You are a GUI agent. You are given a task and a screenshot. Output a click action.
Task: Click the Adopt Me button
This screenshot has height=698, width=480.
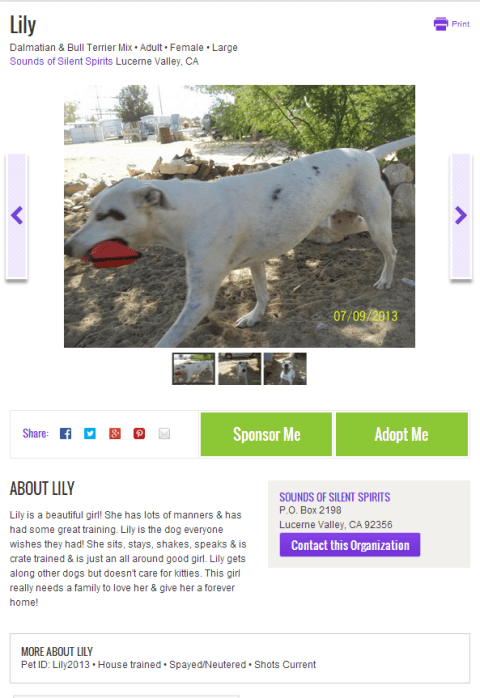[402, 434]
